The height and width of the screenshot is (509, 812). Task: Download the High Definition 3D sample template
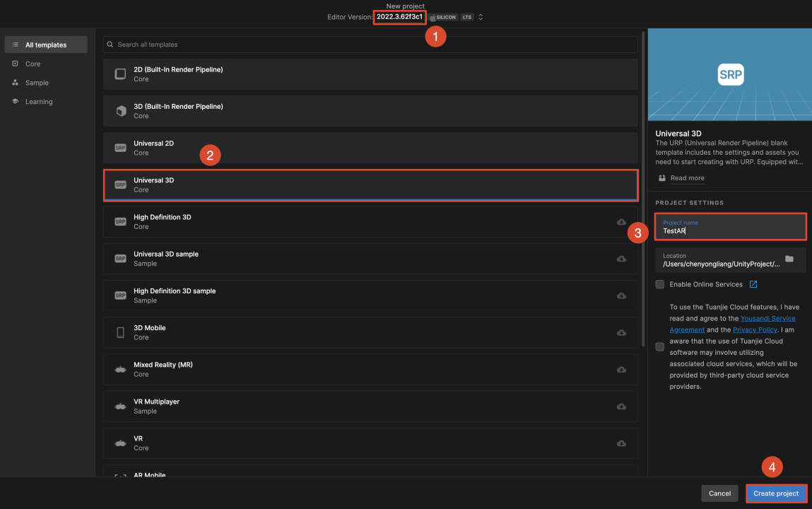pos(621,296)
